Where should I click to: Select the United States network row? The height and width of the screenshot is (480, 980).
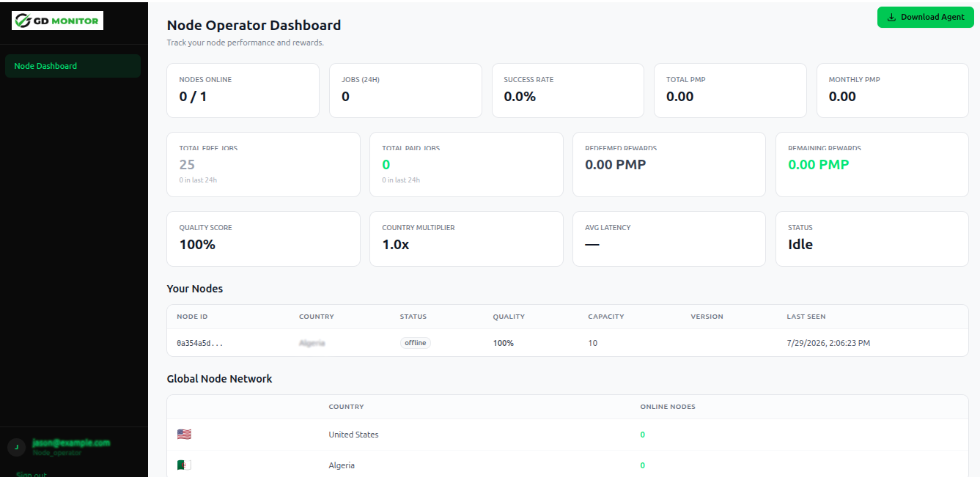point(567,435)
